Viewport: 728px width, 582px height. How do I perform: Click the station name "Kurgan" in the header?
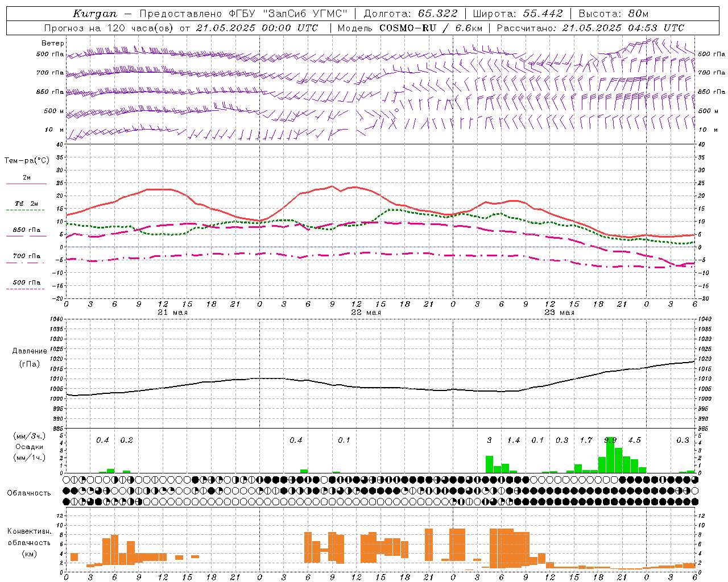click(x=95, y=14)
